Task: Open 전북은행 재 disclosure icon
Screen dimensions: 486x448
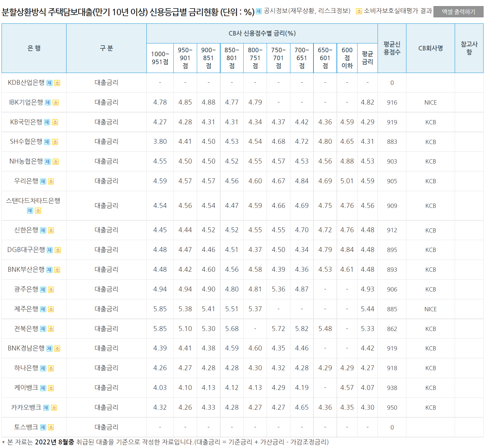Action: click(x=43, y=329)
